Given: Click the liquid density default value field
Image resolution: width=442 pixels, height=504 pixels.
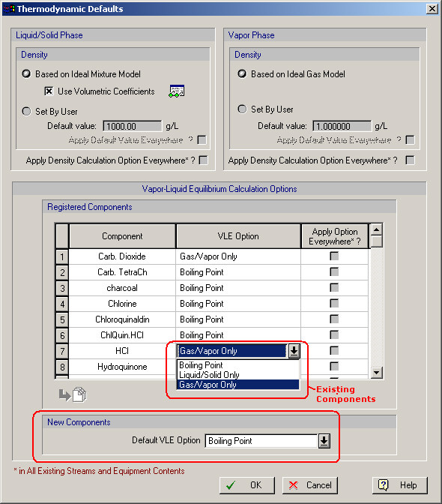Looking at the screenshot, I should (x=133, y=126).
